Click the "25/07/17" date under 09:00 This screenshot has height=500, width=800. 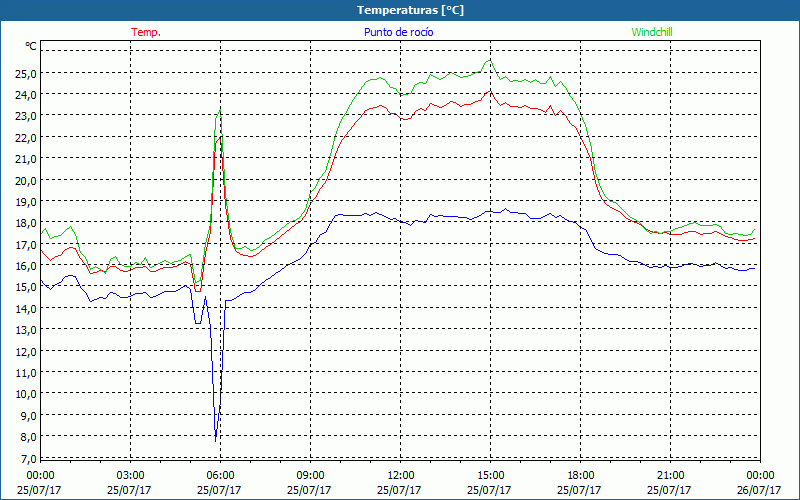[309, 490]
